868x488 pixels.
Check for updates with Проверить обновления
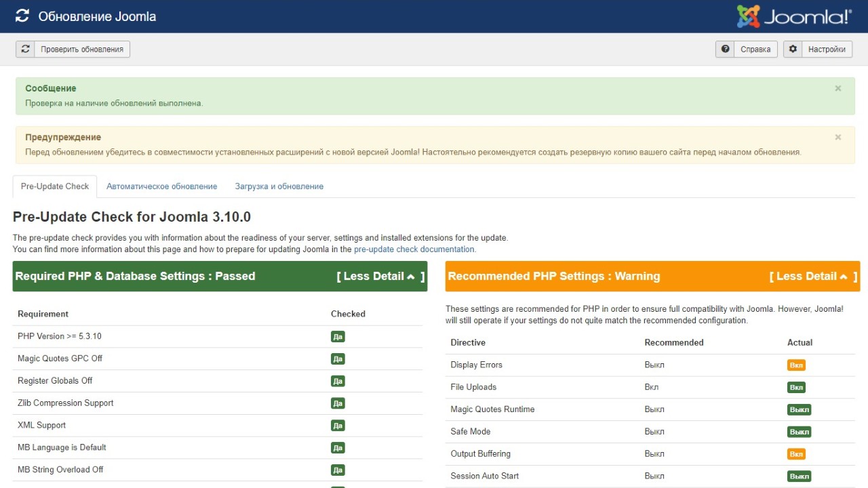point(73,49)
